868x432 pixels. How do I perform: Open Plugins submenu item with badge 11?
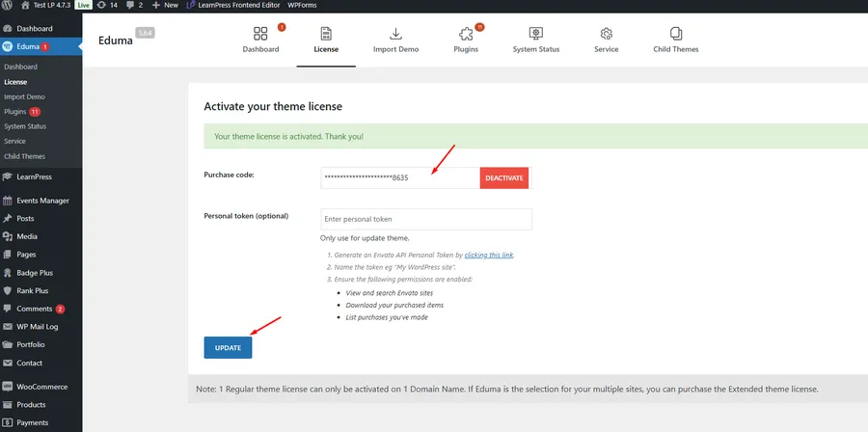(22, 112)
